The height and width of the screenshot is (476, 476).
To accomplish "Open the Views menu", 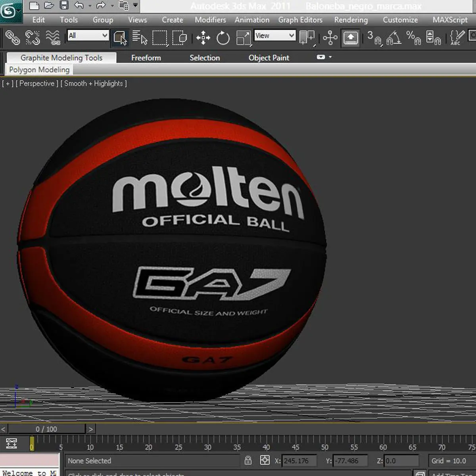I will click(x=137, y=20).
